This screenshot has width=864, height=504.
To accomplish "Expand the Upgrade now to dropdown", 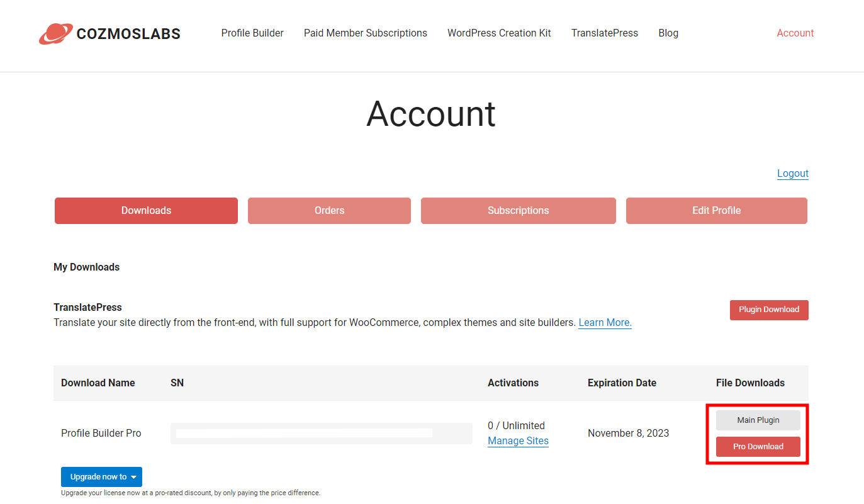I will 101,477.
